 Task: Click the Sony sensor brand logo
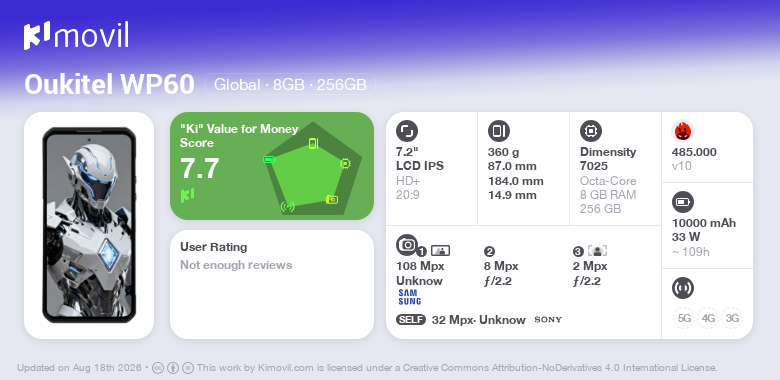(x=548, y=319)
